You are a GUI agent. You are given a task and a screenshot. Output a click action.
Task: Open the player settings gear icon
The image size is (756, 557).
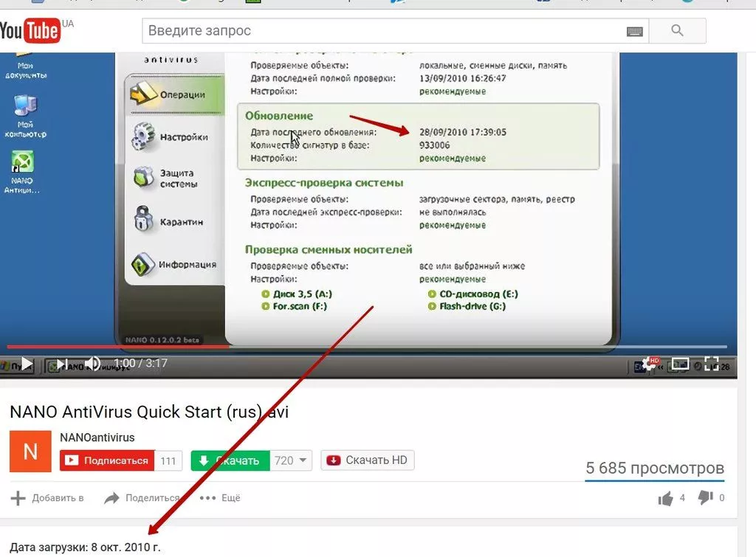pyautogui.click(x=650, y=363)
